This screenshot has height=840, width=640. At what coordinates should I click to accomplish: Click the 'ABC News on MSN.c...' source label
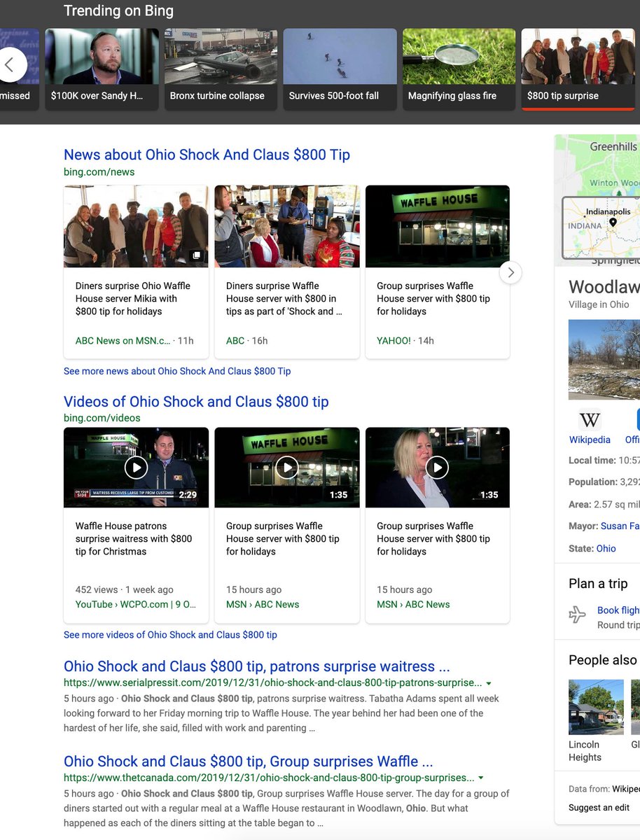pos(123,341)
